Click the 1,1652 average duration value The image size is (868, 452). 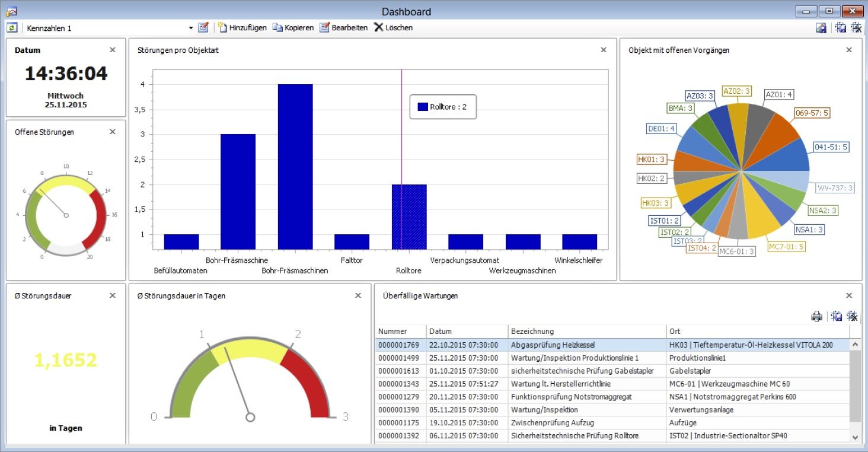point(66,360)
